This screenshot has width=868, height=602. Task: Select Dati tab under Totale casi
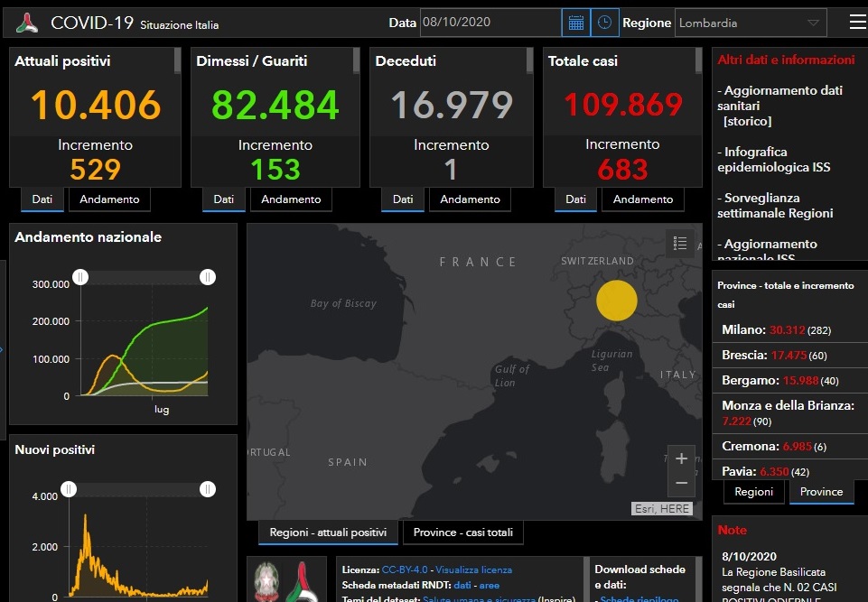click(x=575, y=199)
